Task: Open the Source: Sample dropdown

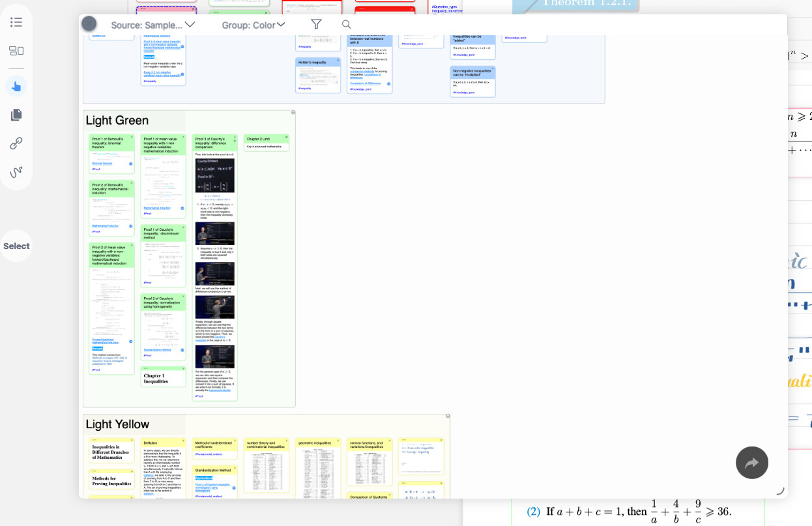Action: 153,25
